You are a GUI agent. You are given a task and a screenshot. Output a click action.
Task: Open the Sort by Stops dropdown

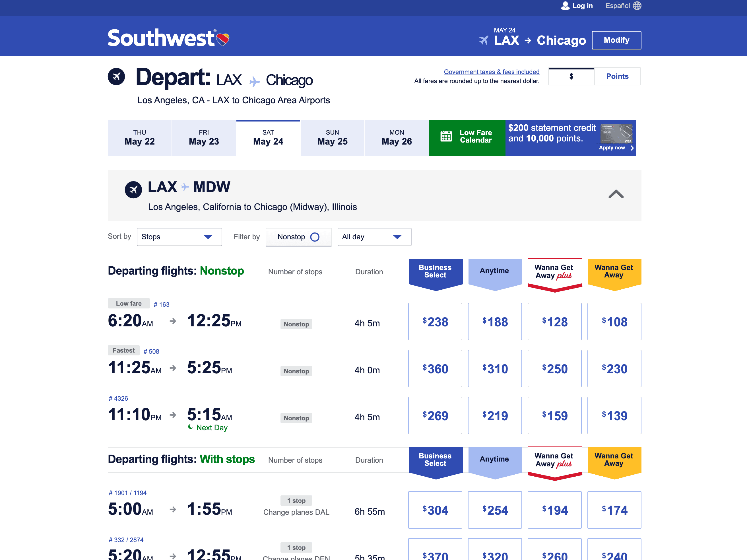(x=179, y=237)
